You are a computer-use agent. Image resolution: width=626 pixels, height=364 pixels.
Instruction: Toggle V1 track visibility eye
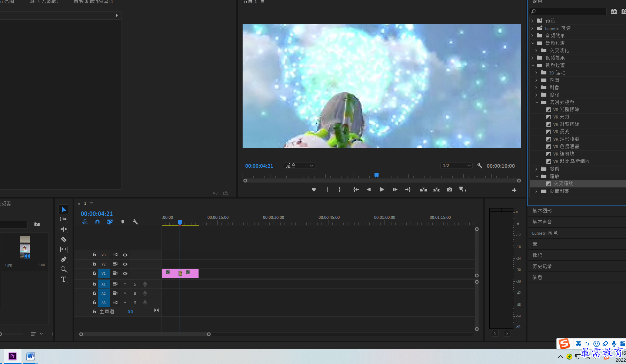pos(125,273)
